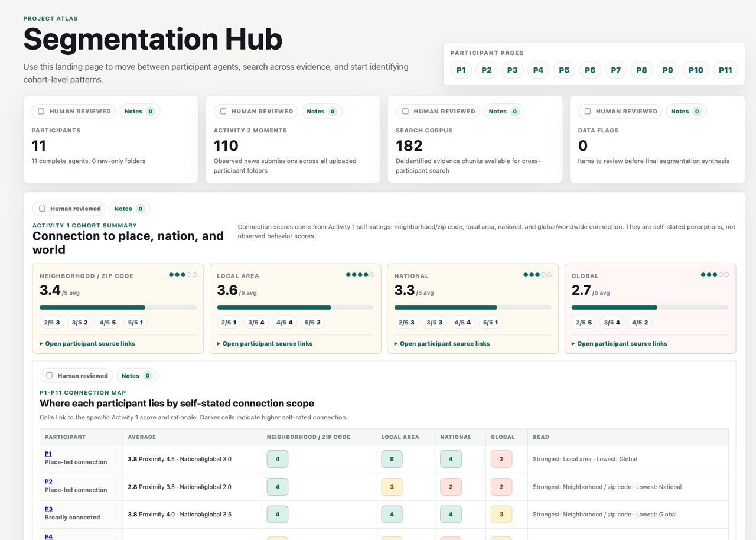Check Human Reviewed on Participants card
Viewport: 756px width, 540px height.
[x=41, y=111]
